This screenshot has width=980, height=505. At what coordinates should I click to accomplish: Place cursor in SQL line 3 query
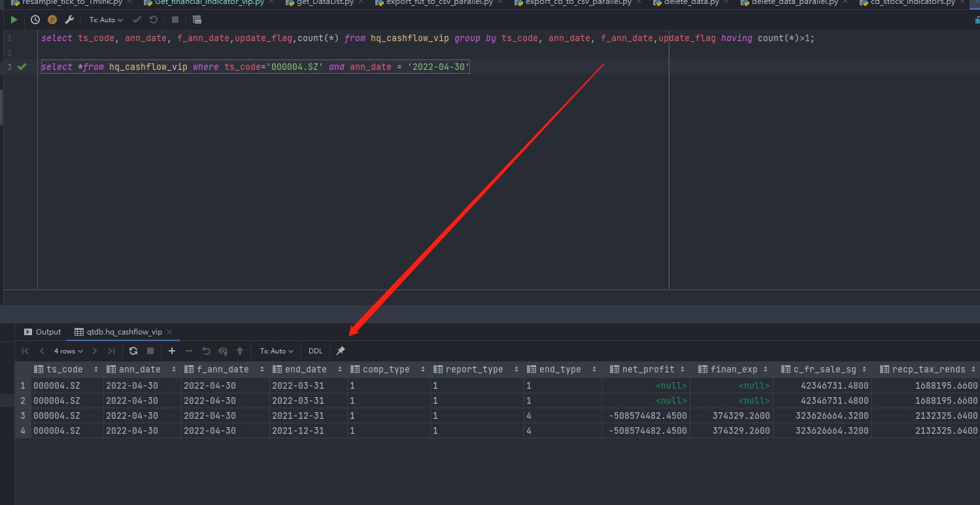[x=262, y=67]
